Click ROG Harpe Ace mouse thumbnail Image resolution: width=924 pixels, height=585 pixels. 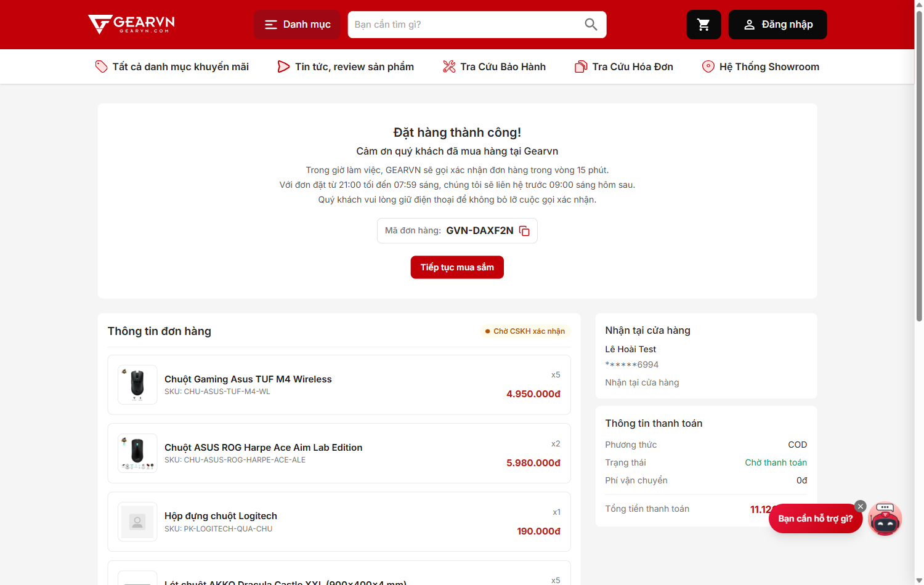[x=137, y=453]
